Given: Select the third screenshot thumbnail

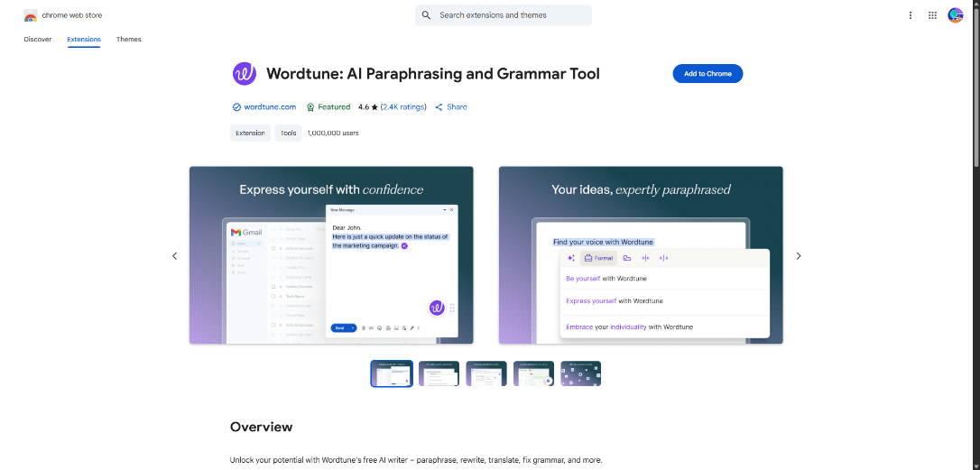Looking at the screenshot, I should coord(486,373).
